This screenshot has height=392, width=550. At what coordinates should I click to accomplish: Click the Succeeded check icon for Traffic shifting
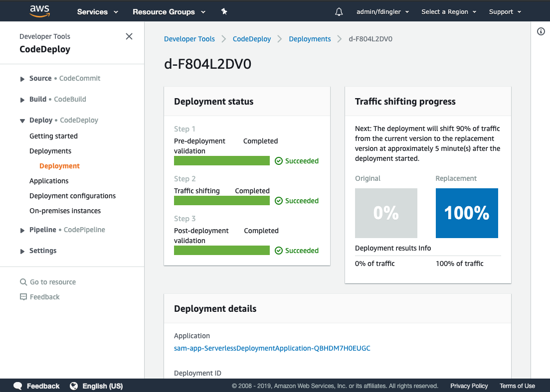(279, 201)
